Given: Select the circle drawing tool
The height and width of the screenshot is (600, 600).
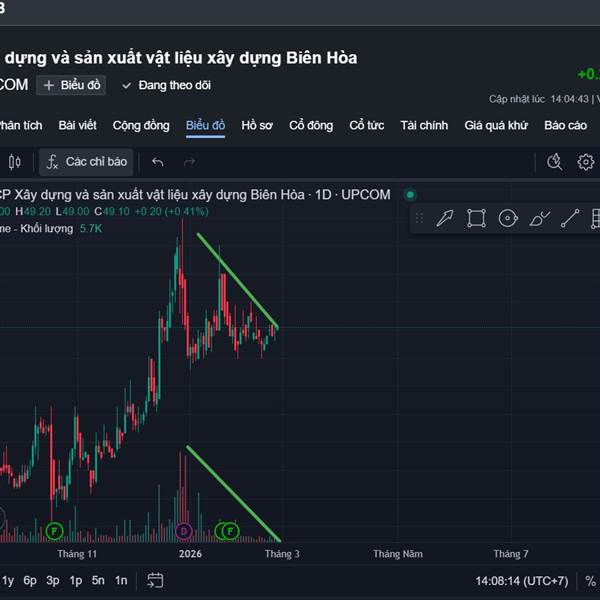Looking at the screenshot, I should (x=508, y=218).
